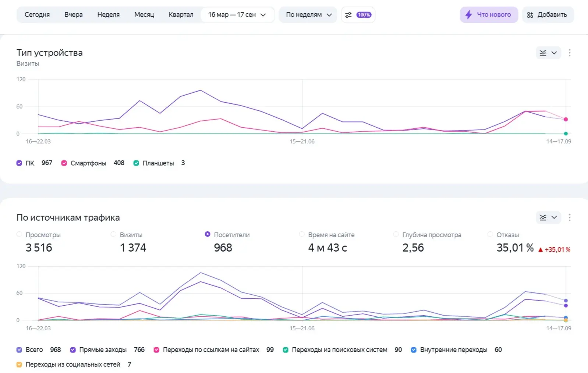588x373 pixels.
Task: Click the Посетители value 968
Action: tap(223, 248)
